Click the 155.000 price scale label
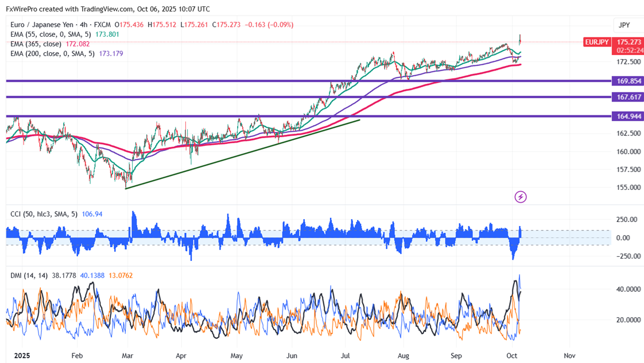Screen dimensions: 644x363 pyautogui.click(x=629, y=188)
